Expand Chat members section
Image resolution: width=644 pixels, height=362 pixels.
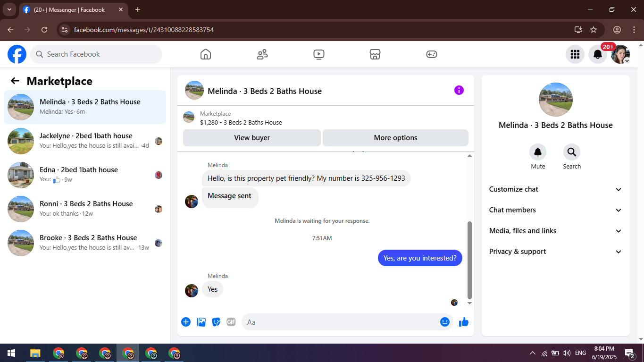coord(556,210)
